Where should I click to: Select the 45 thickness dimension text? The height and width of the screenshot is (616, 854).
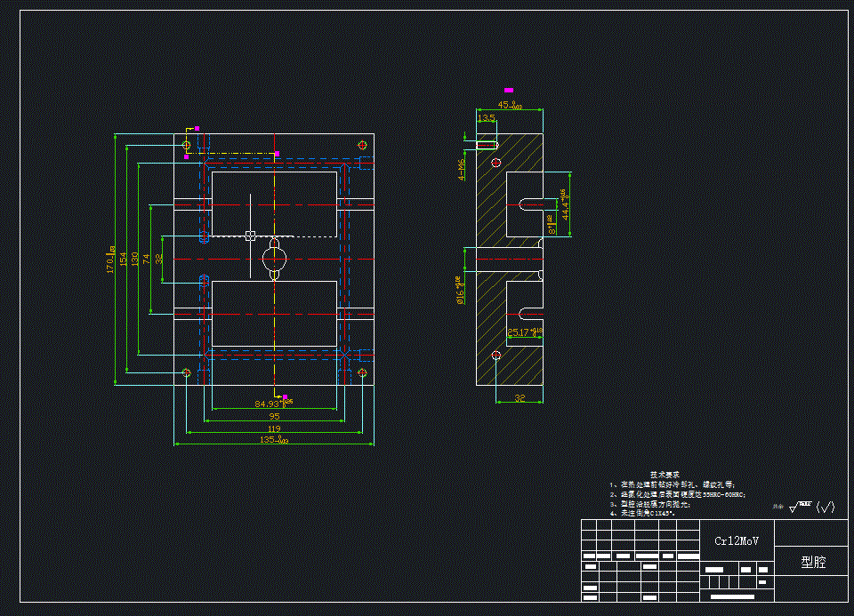click(510, 105)
